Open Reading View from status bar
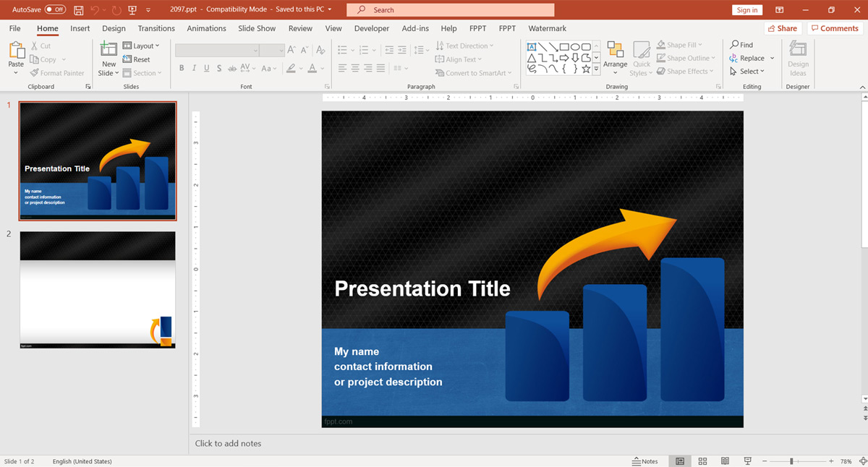Image resolution: width=868 pixels, height=467 pixels. coord(725,461)
